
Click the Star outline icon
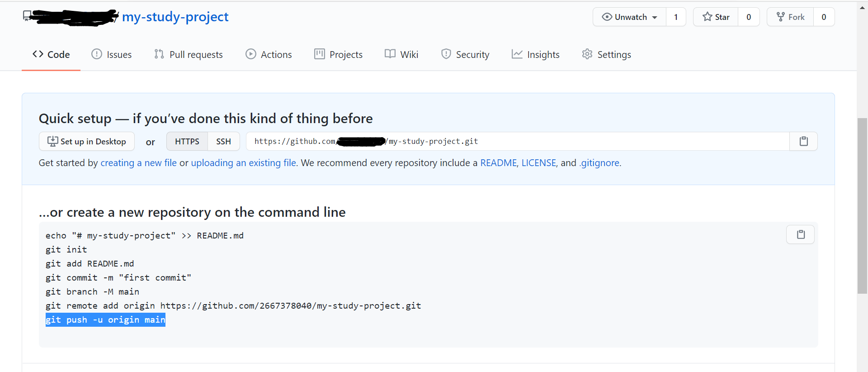708,17
